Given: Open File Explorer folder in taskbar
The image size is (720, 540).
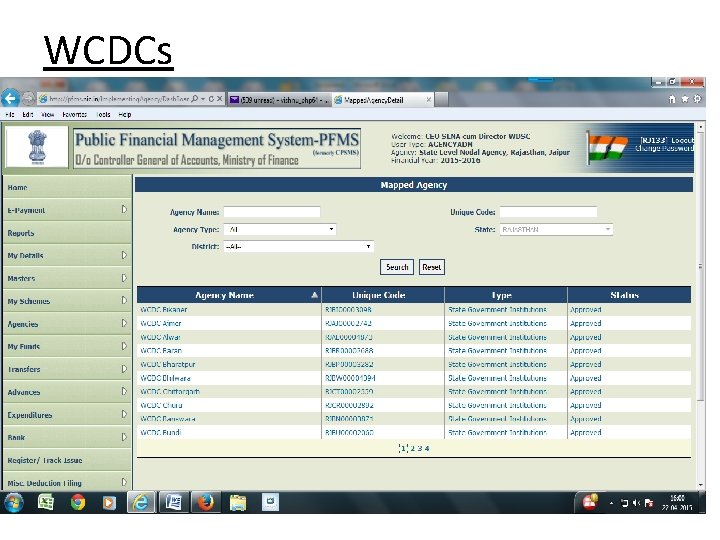Looking at the screenshot, I should pos(238,503).
